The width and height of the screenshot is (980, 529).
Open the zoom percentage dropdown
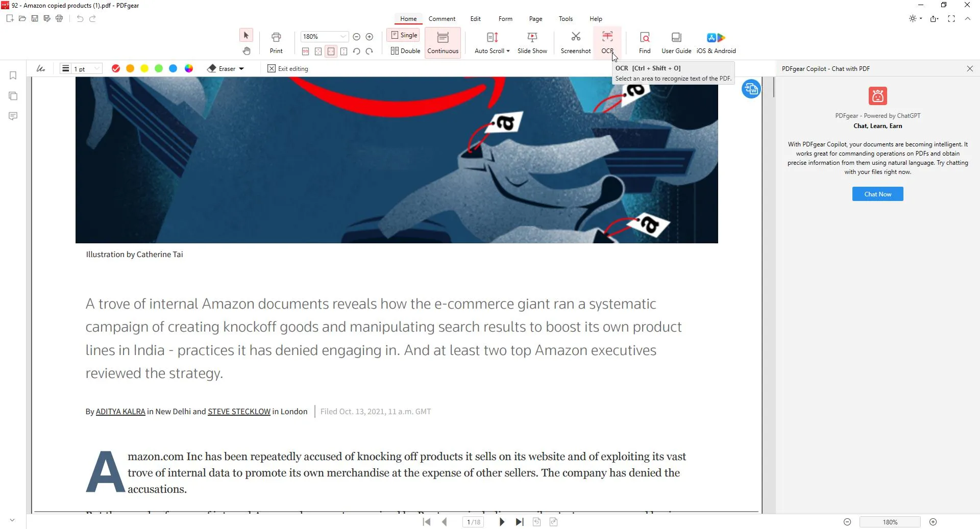click(x=343, y=36)
